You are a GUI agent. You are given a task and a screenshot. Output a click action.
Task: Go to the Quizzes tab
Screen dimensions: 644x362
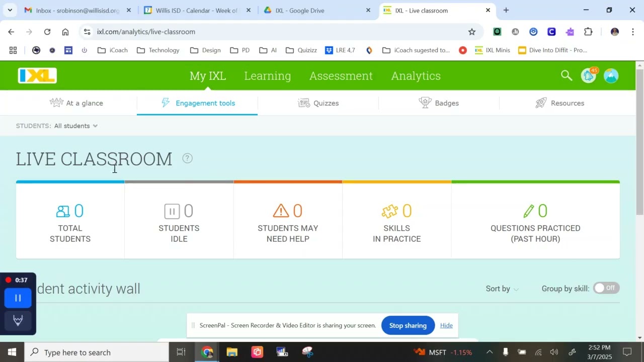tap(318, 103)
